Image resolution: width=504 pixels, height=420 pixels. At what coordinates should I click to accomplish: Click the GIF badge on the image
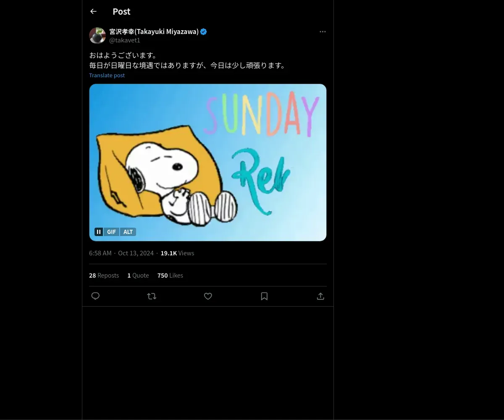pyautogui.click(x=111, y=232)
